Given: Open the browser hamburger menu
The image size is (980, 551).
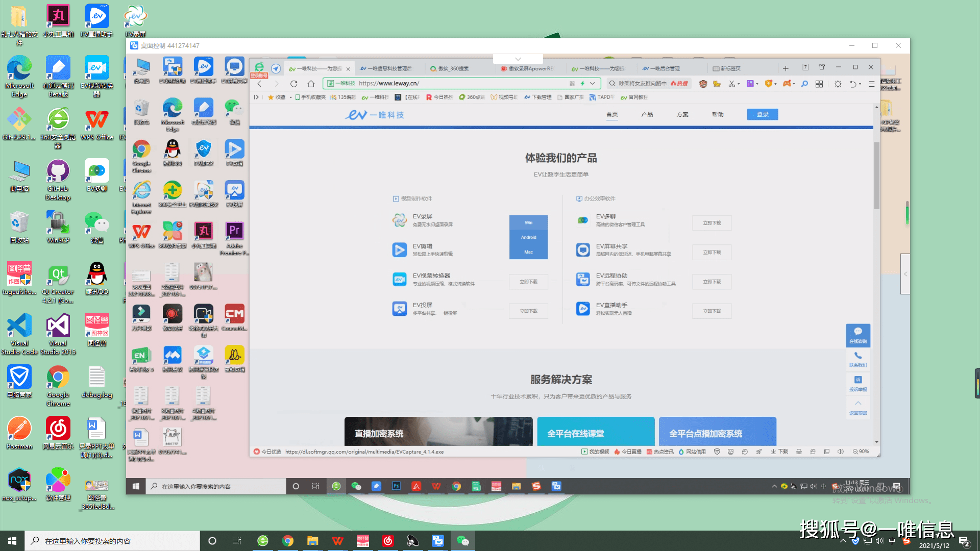Looking at the screenshot, I should (x=871, y=84).
